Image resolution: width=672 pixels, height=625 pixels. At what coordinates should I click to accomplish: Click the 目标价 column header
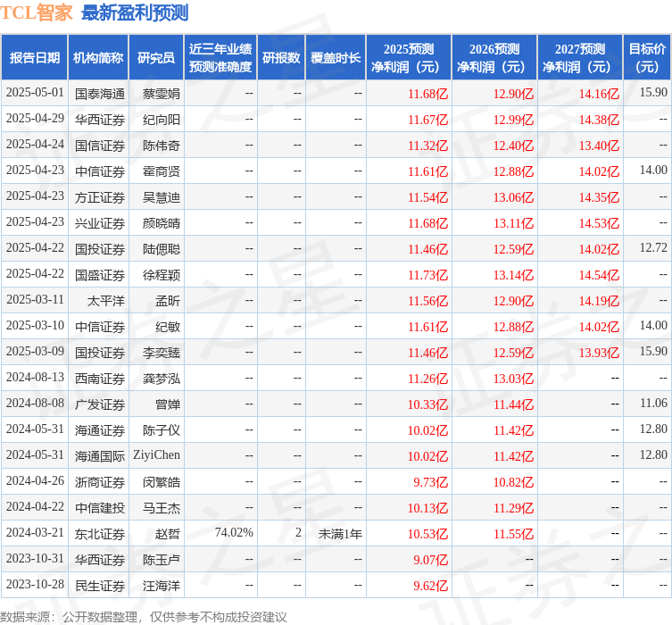coord(647,57)
